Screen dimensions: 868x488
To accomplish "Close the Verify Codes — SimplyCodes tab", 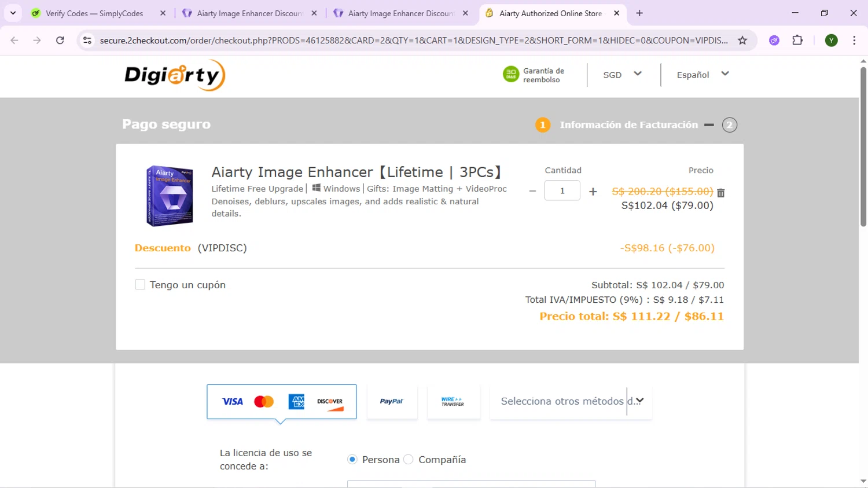I will 163,13.
